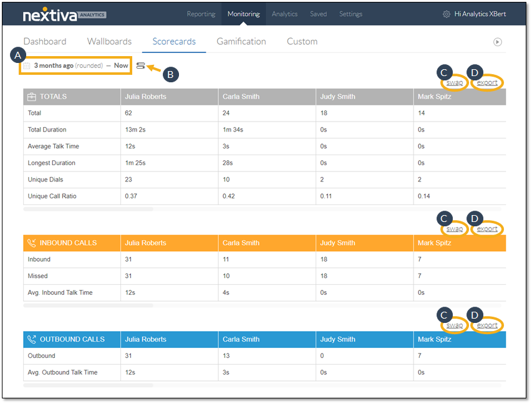Open the Hi Analytics XBert user menu

[480, 14]
